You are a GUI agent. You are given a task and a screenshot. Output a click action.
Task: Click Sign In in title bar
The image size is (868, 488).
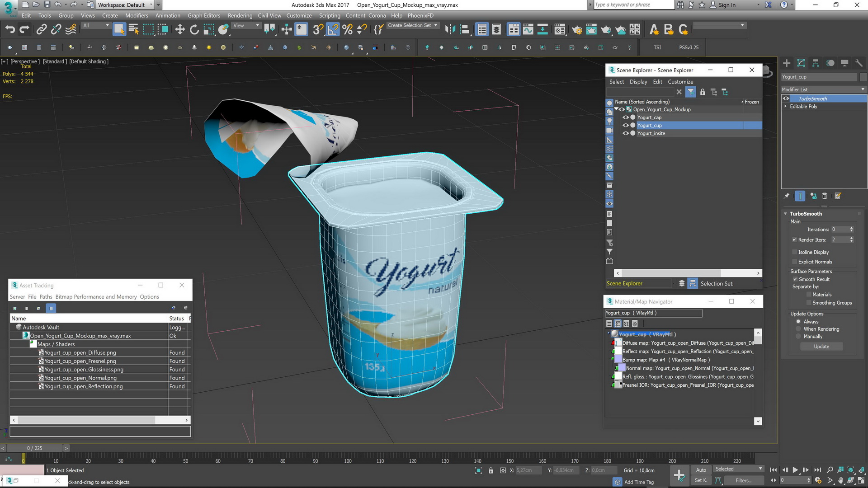point(727,5)
